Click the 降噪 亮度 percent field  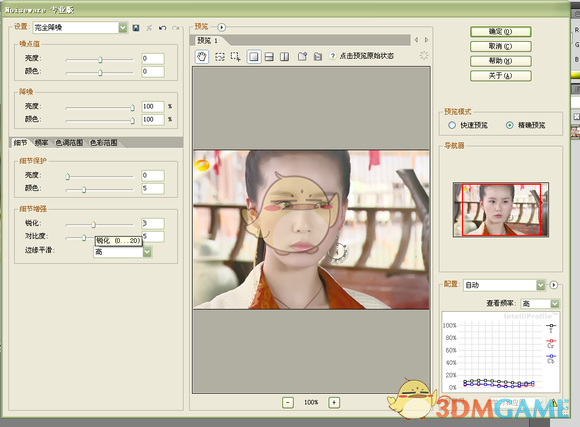pyautogui.click(x=153, y=107)
